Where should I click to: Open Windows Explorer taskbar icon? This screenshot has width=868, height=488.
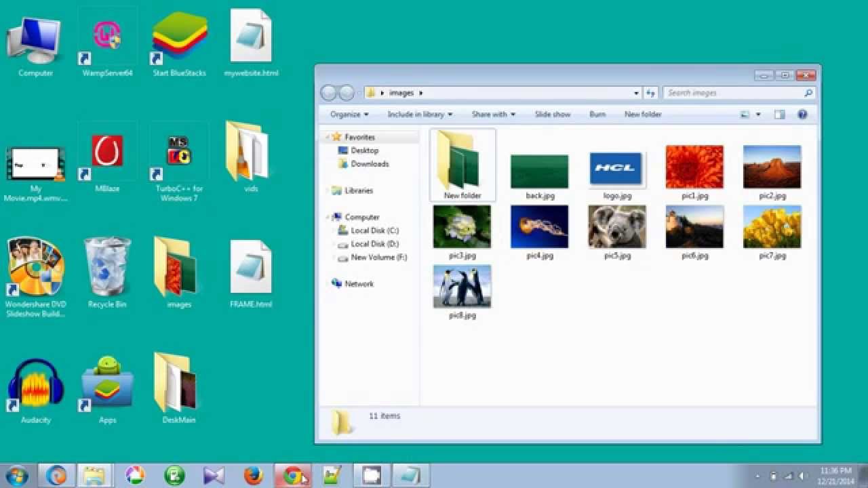tap(95, 476)
